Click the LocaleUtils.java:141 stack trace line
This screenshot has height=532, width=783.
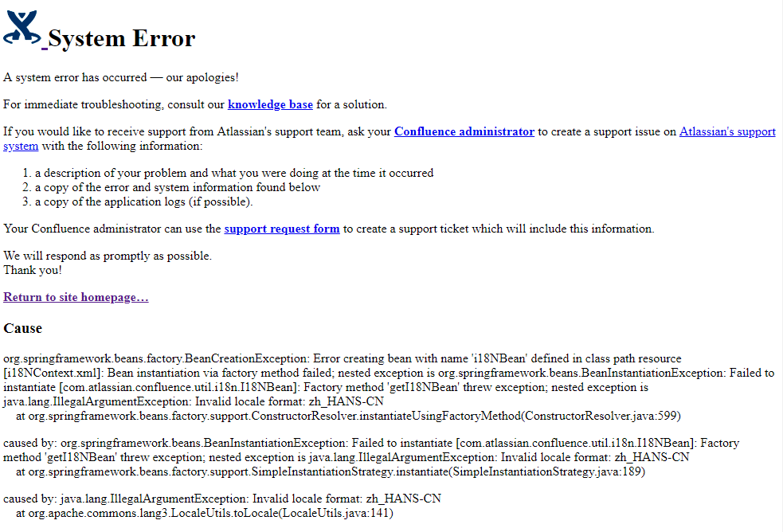point(205,513)
